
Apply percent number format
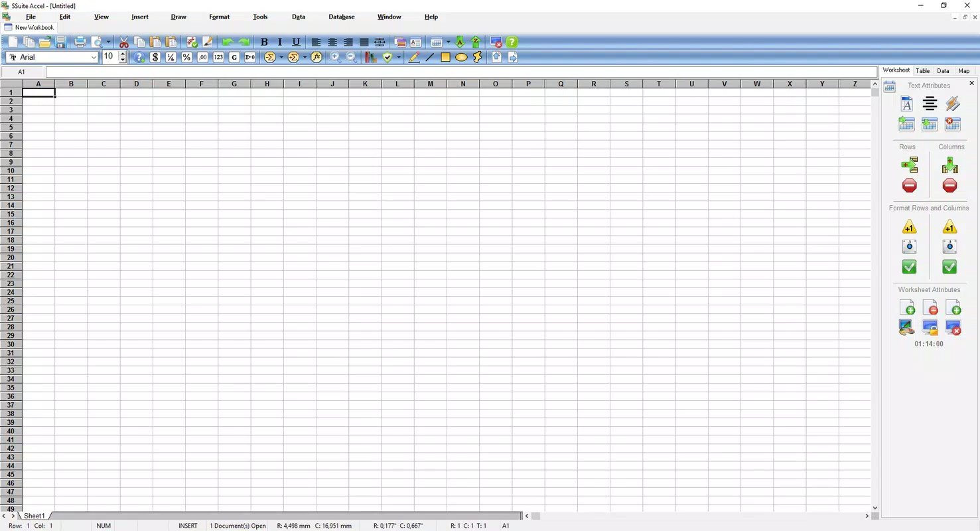(186, 57)
